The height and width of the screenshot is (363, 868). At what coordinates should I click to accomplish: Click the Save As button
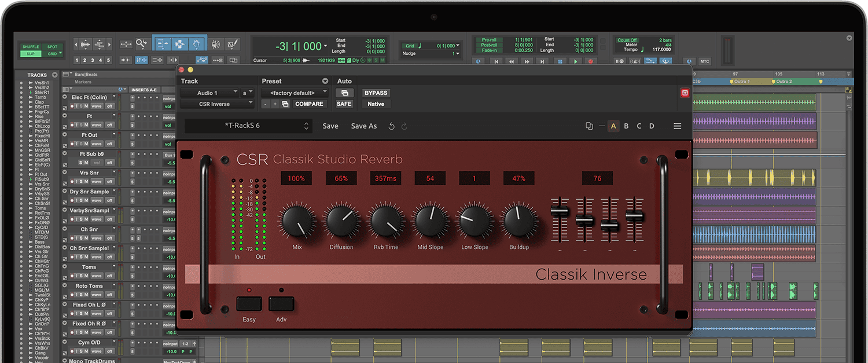[363, 126]
